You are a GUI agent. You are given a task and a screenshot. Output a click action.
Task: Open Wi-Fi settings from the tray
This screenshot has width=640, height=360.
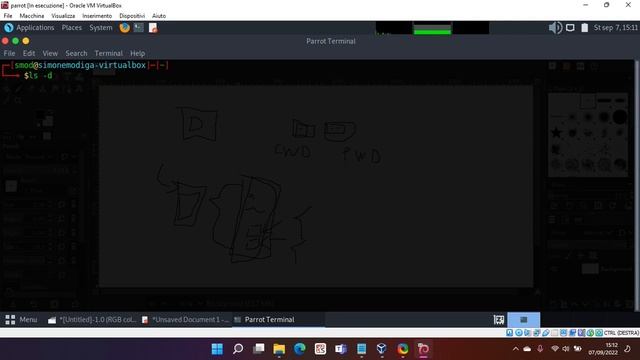click(554, 349)
